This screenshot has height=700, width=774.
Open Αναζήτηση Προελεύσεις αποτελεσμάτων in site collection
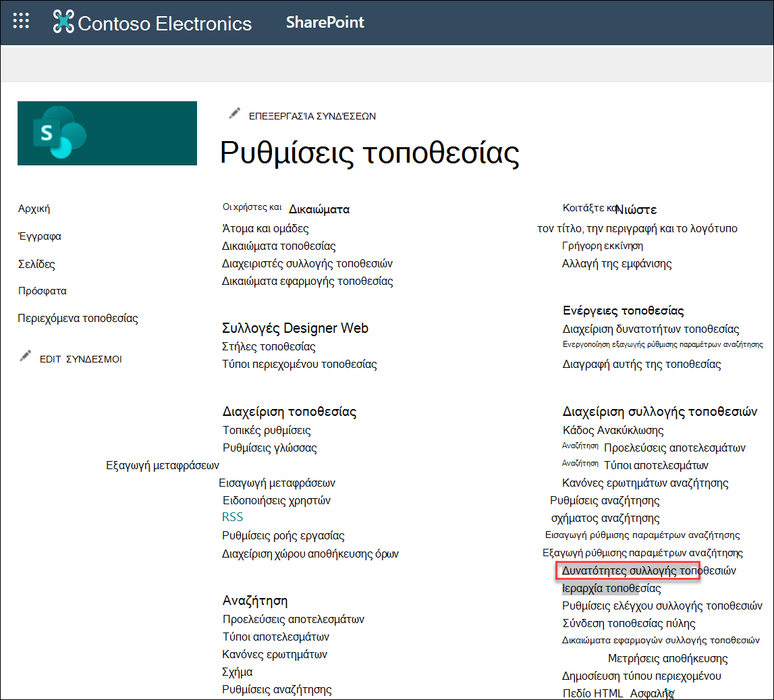654,448
